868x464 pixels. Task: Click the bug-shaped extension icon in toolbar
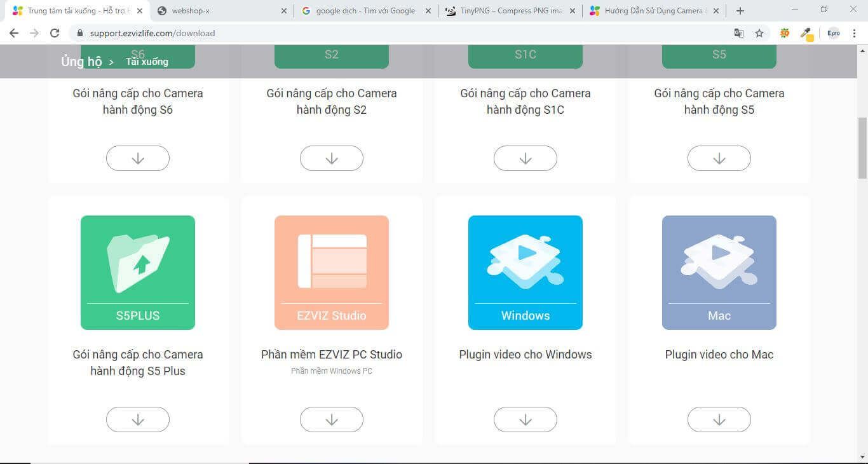(x=785, y=33)
